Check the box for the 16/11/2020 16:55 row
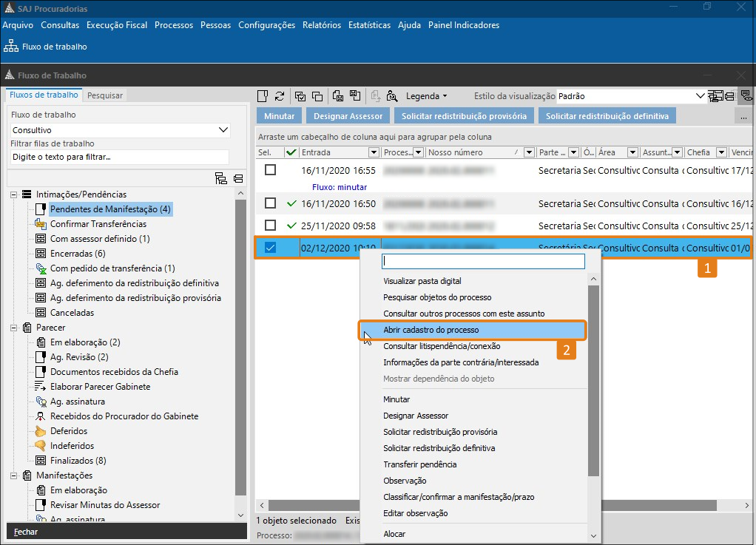756x545 pixels. coord(271,170)
